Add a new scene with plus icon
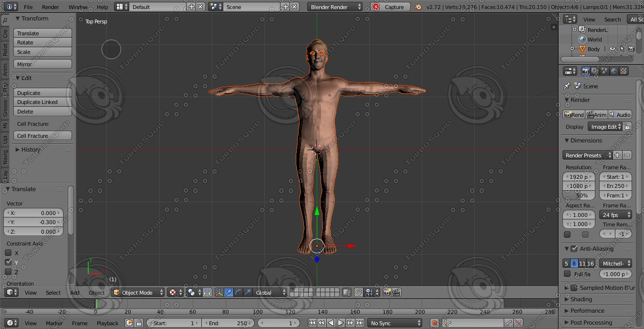Viewport: 644px width, 329px height. (286, 7)
